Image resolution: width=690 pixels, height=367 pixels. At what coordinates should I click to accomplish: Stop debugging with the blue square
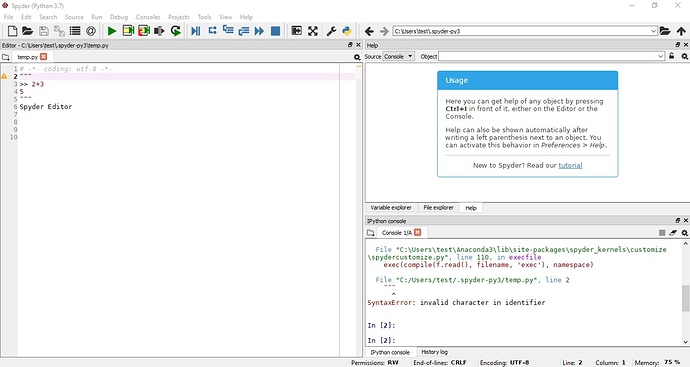(275, 31)
